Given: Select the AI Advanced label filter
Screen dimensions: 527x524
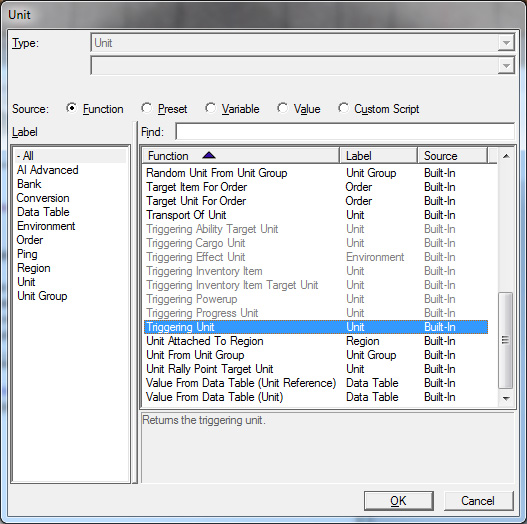Looking at the screenshot, I should 47,170.
